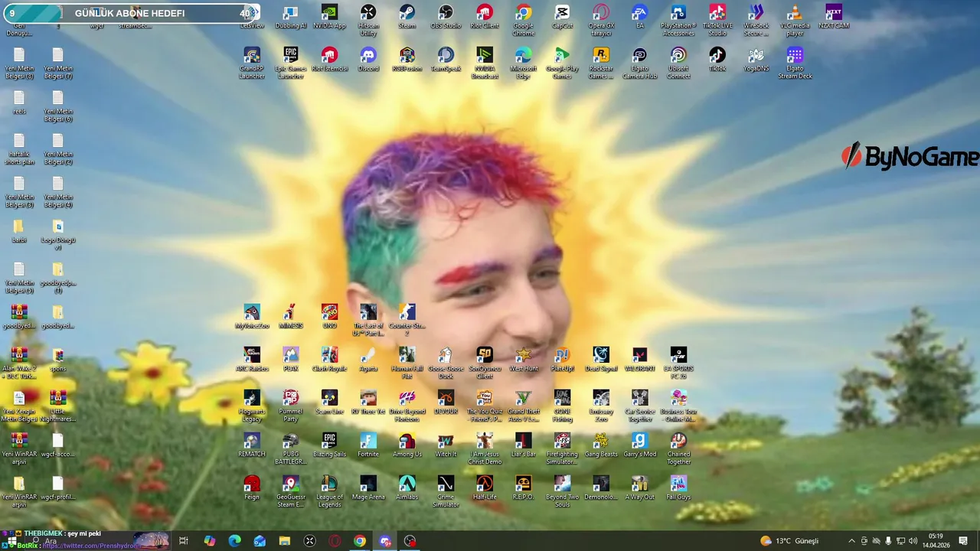980x551 pixels.
Task: Open the Rockstar Games Launcher icon
Action: click(x=601, y=64)
